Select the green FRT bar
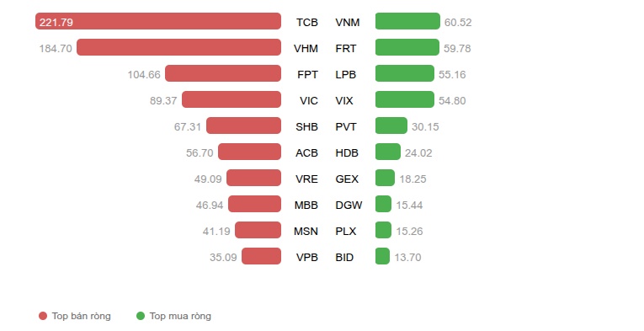The image size is (644, 331). point(407,47)
